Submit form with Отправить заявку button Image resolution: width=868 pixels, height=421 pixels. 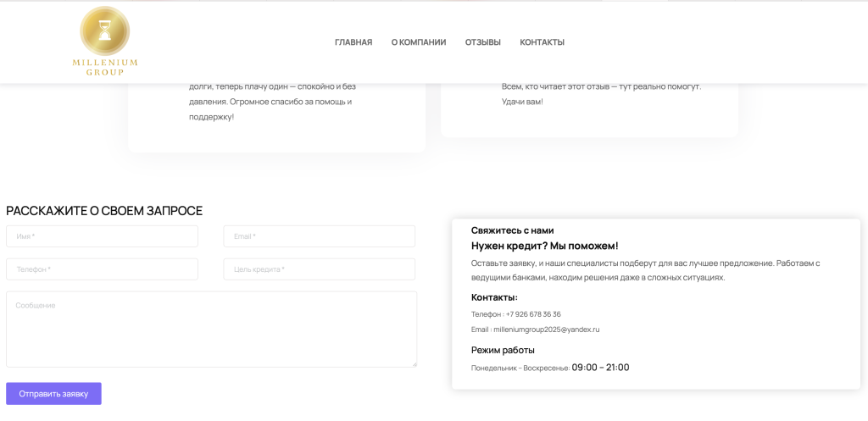[x=53, y=394]
